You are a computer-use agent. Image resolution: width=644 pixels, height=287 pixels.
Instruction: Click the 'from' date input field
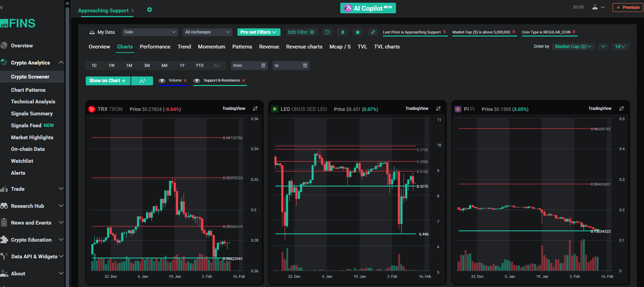(249, 66)
